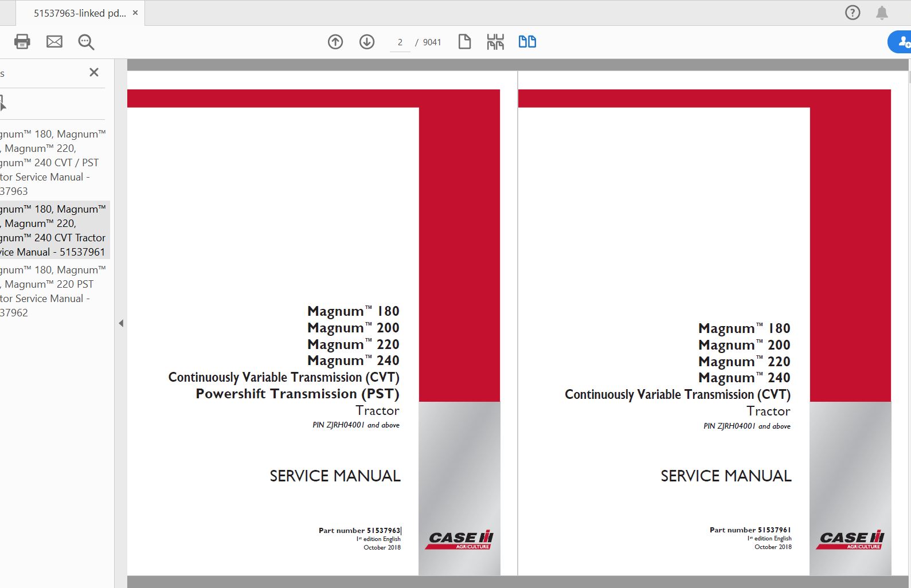Go to next page arrow
Image resolution: width=911 pixels, height=588 pixels.
pos(367,42)
